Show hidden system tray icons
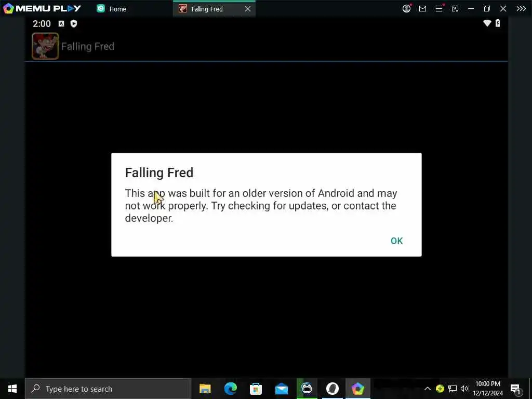The image size is (532, 399). tap(428, 389)
